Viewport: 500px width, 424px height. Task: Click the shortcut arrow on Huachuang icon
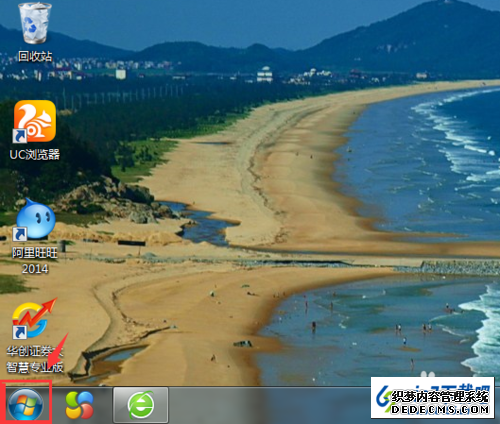[x=20, y=332]
